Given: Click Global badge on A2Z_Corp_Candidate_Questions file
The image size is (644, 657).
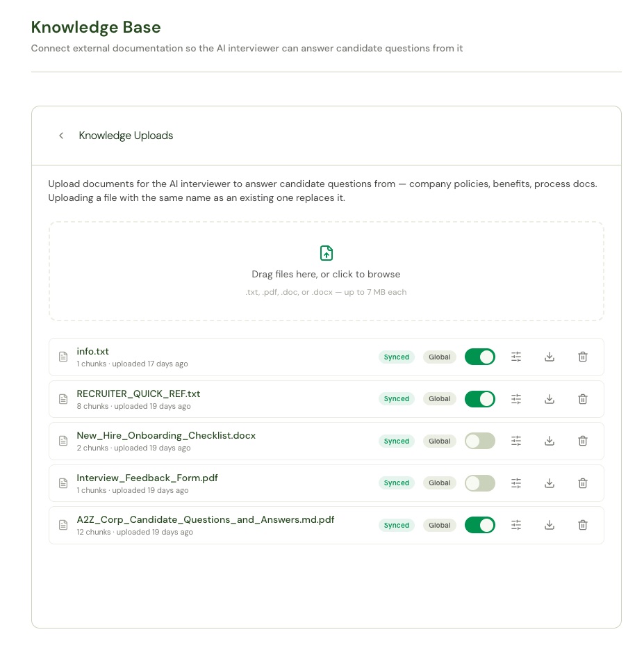Looking at the screenshot, I should click(440, 526).
